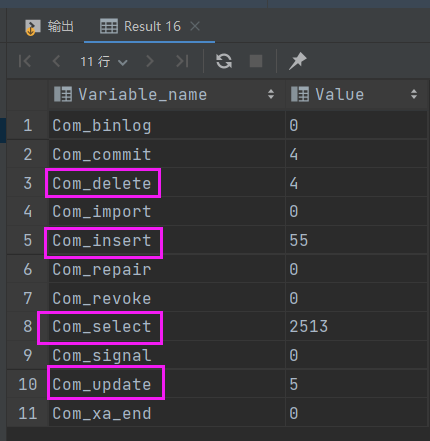Select row number 8 header
430x441 pixels.
(28, 326)
